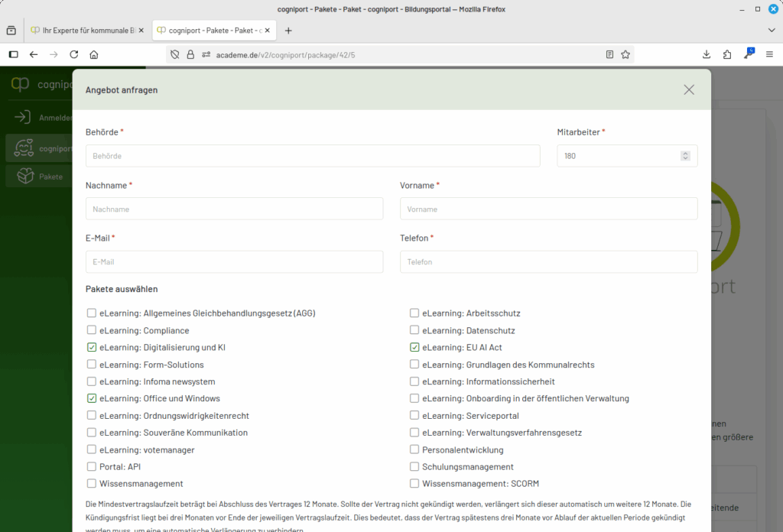Open Firefox application hamburger menu
The image size is (783, 532).
(x=770, y=54)
